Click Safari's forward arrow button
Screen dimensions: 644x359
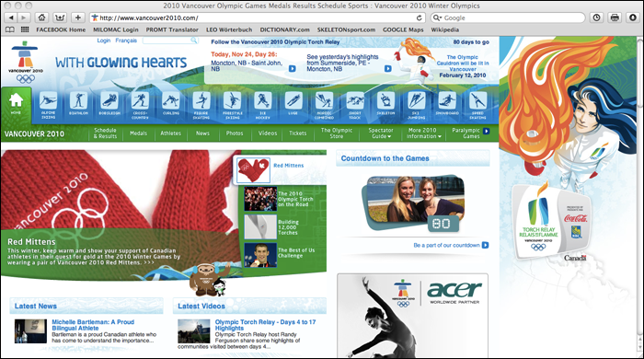tap(24, 17)
